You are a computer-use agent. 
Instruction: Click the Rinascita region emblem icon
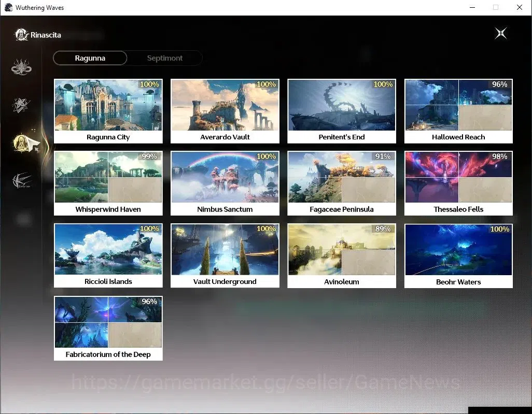click(21, 35)
